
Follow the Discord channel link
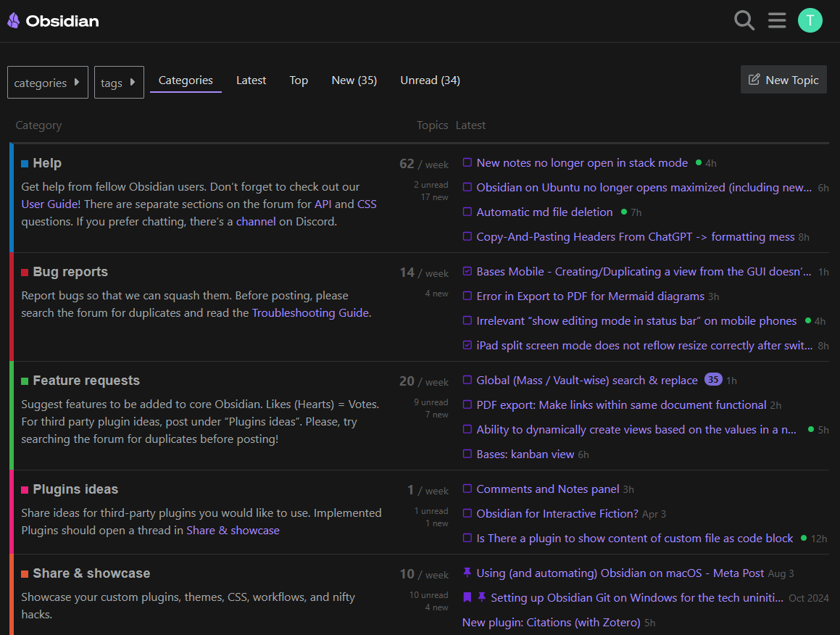point(256,221)
